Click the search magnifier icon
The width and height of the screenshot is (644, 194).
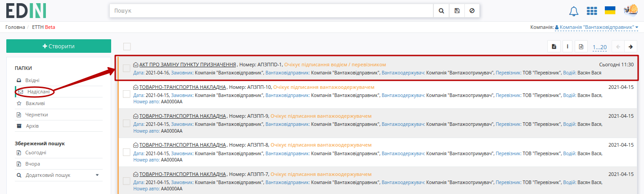441,10
